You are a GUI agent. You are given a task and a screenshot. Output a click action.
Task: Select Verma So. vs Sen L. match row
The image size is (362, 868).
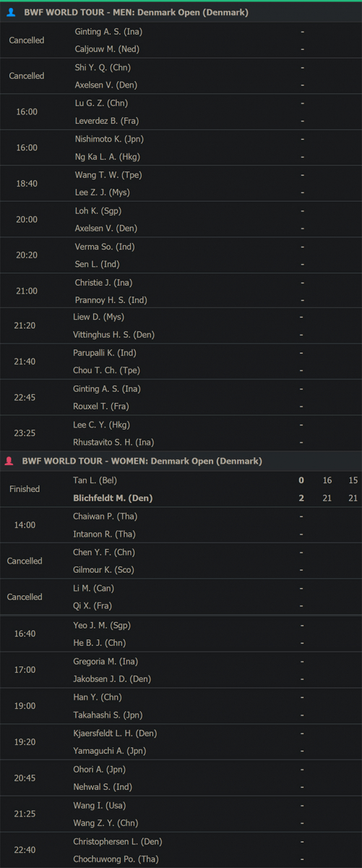point(181,255)
